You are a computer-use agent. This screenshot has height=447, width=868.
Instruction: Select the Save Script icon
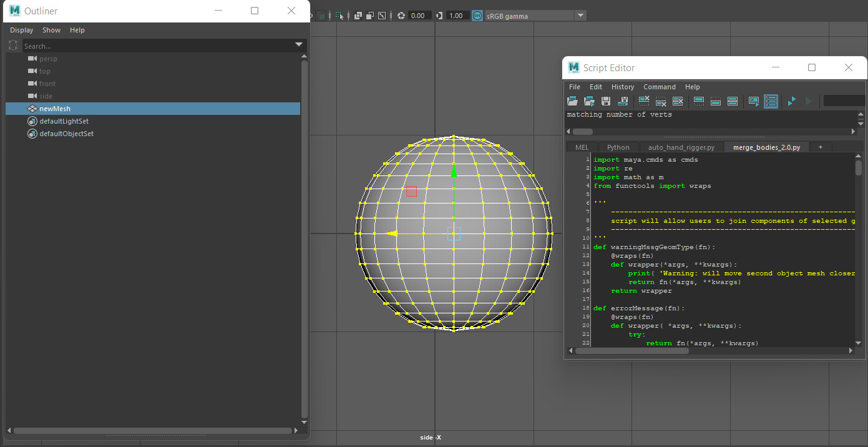[605, 101]
